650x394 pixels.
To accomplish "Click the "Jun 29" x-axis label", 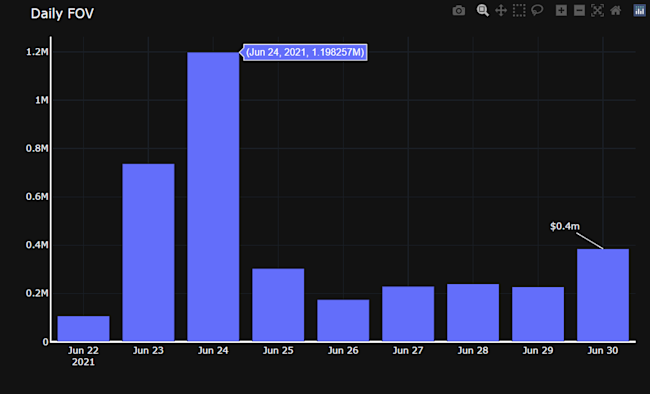I will [538, 350].
